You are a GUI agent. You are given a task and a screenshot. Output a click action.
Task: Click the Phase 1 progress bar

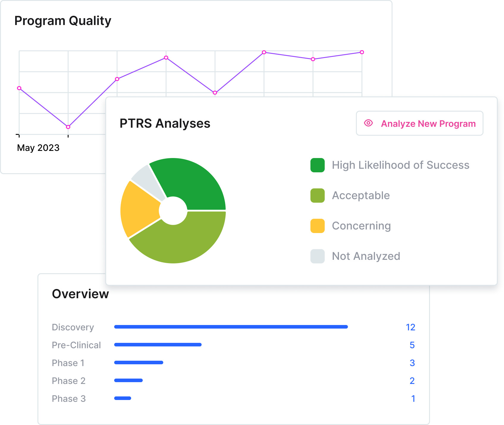coord(139,362)
